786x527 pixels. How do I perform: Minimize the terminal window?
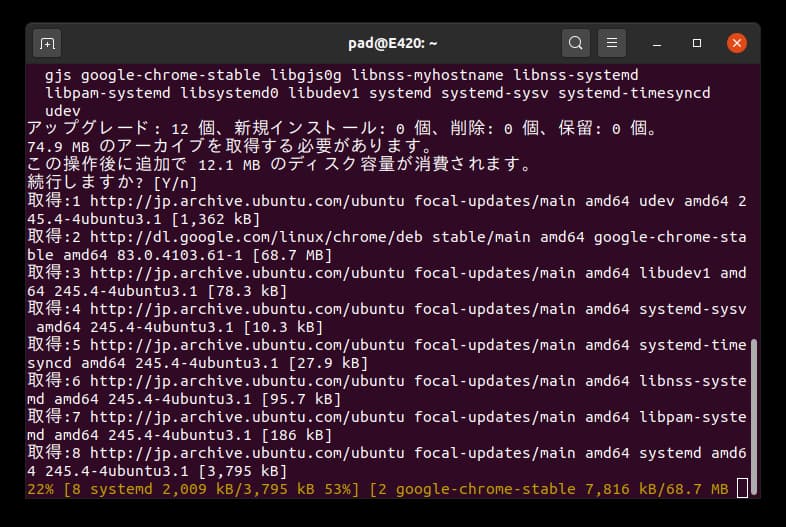(657, 44)
